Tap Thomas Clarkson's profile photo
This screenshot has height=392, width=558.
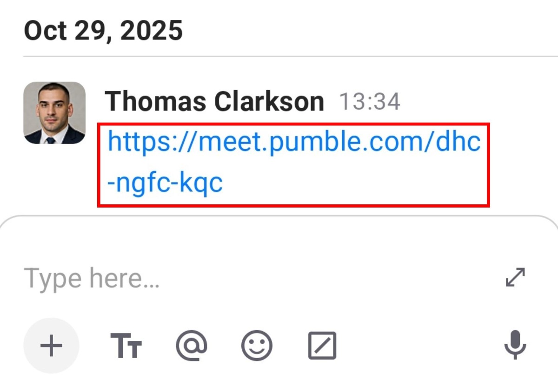point(54,113)
